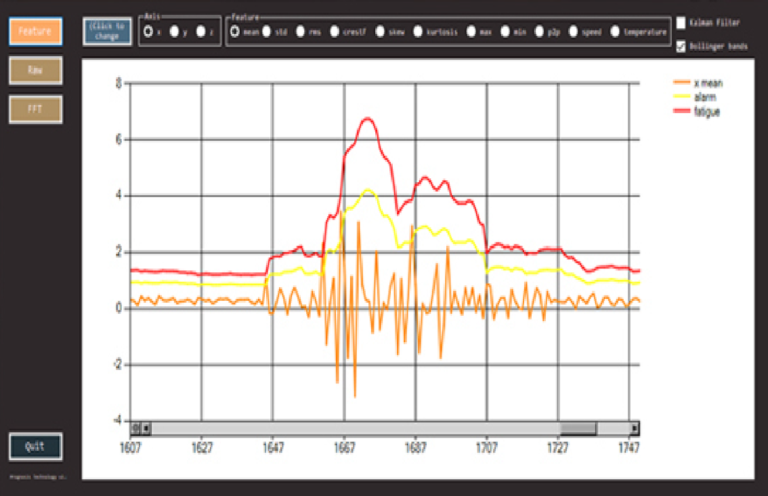
Task: Disable the Bollinger bands checkbox
Action: (x=682, y=46)
